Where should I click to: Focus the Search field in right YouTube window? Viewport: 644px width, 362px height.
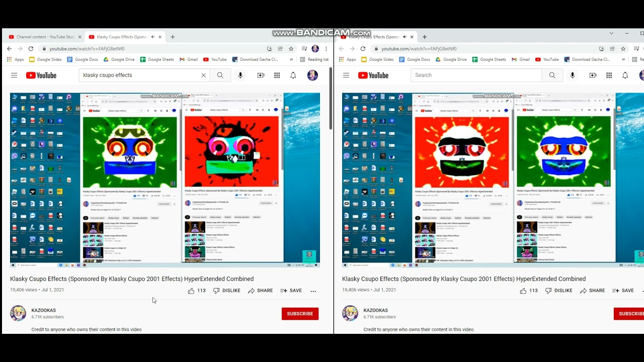[476, 75]
